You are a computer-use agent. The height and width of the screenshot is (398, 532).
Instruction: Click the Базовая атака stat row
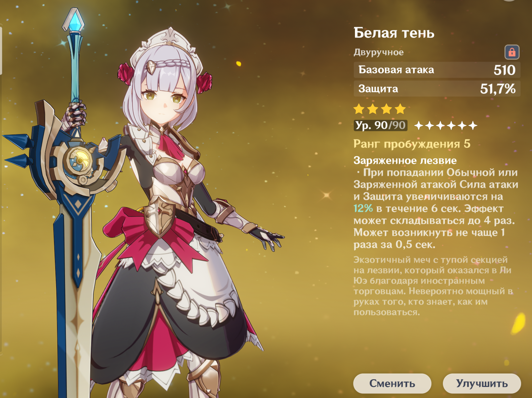437,70
